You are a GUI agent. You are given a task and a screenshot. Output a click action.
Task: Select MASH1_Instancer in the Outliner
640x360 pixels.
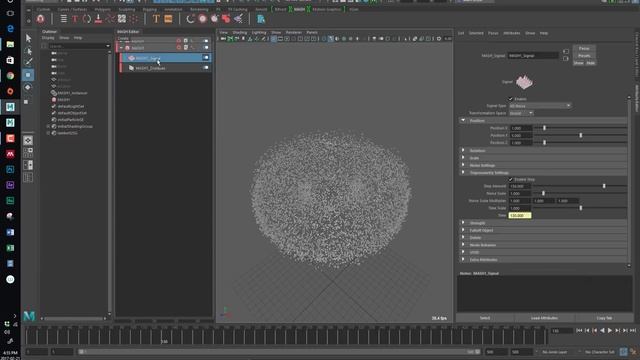72,93
